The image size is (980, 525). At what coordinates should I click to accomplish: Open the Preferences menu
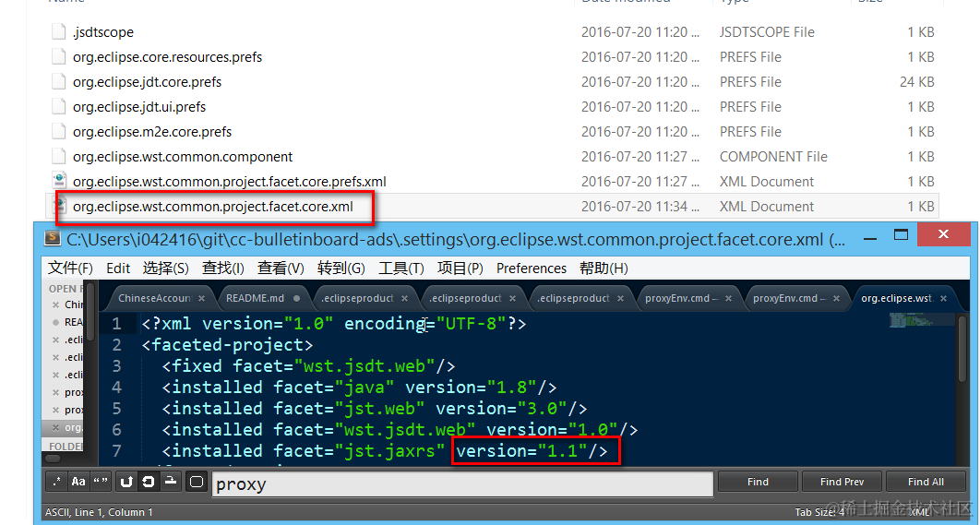pyautogui.click(x=532, y=268)
